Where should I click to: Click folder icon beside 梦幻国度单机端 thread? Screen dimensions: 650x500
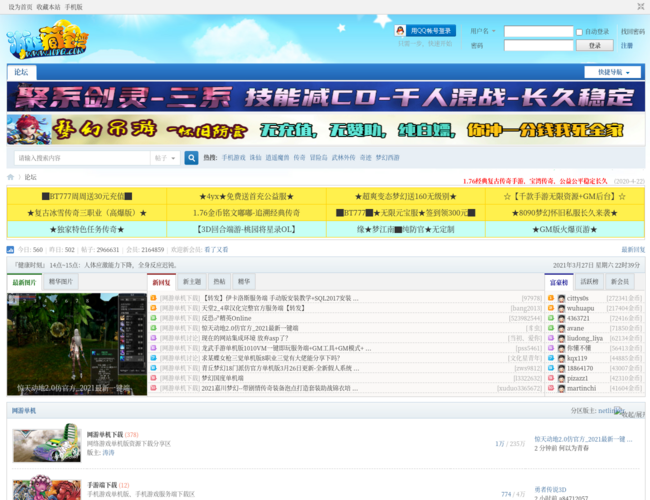[x=153, y=378]
